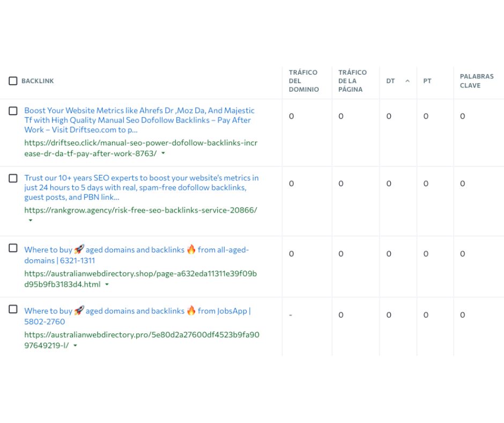Check the Driftseo backlink row checkbox
Viewport: 504px width, 423px height.
13,111
